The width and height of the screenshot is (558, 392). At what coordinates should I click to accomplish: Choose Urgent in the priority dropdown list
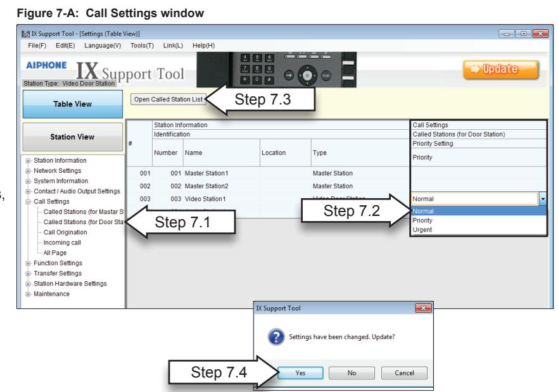tap(479, 230)
